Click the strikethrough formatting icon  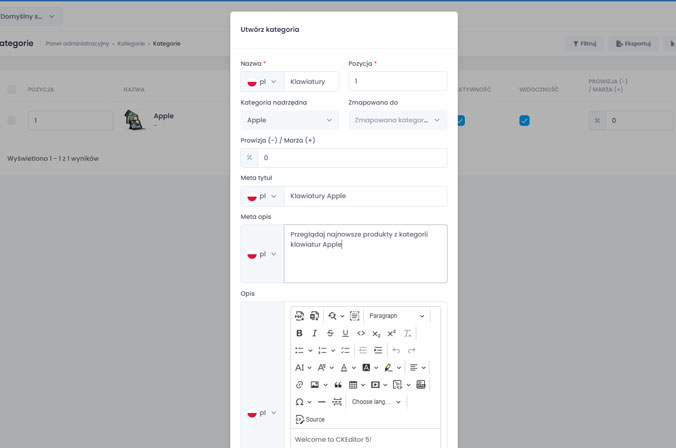point(330,333)
